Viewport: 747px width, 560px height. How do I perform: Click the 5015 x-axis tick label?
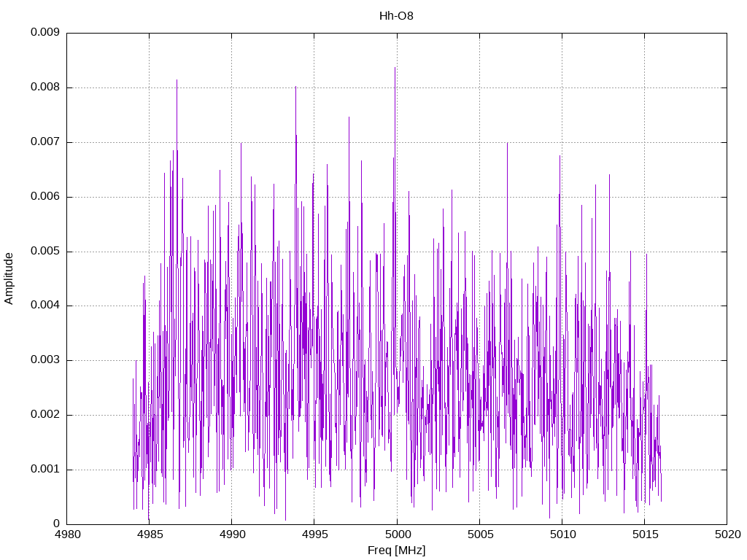(645, 534)
